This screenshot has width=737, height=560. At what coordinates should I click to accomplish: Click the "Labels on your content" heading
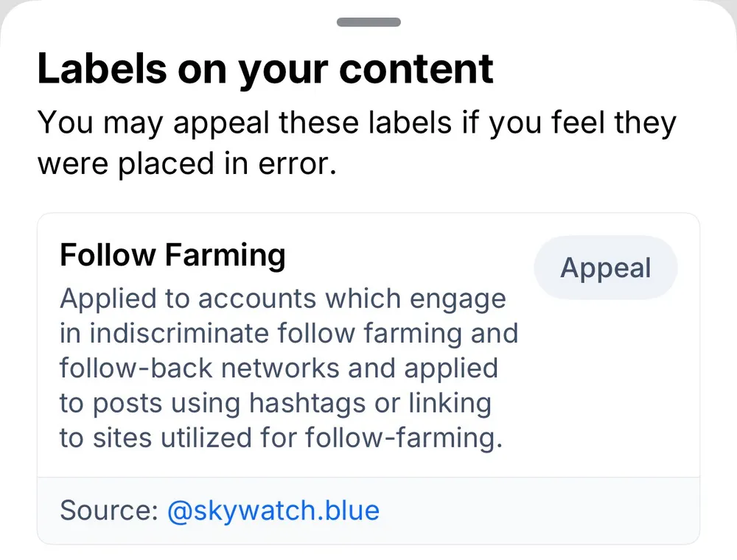[265, 69]
